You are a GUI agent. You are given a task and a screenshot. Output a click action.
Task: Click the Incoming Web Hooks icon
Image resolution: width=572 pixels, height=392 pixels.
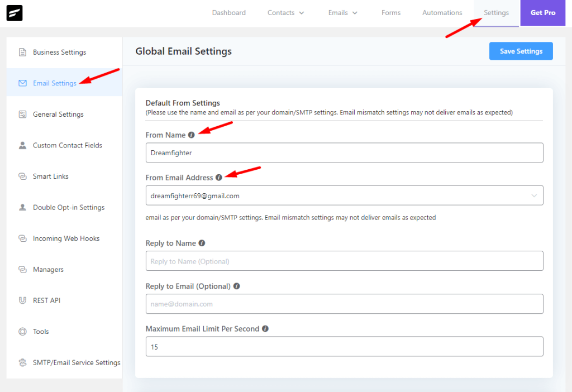click(23, 238)
